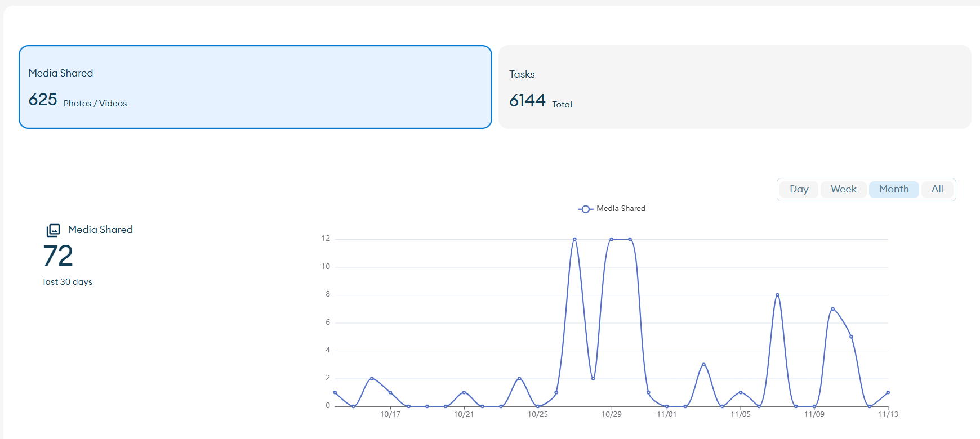Click the legend's circle marker icon

(x=585, y=209)
